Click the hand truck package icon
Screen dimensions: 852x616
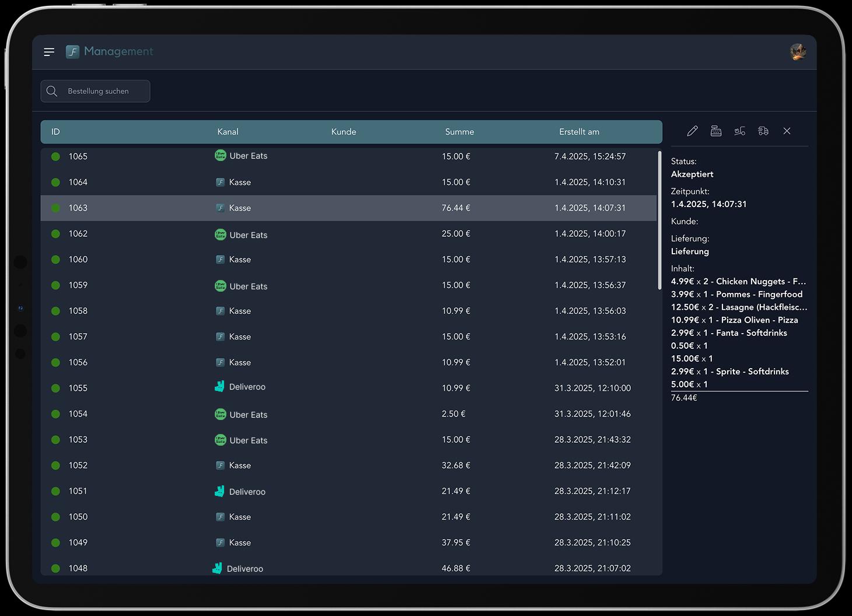[x=739, y=131]
